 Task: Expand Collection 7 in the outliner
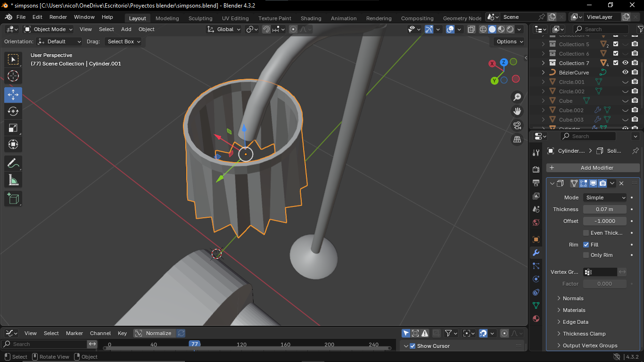(x=543, y=63)
